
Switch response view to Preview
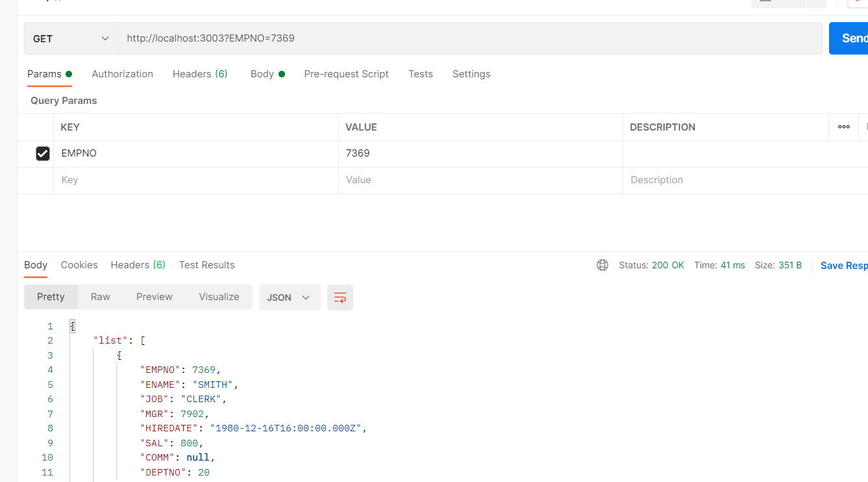coord(154,297)
